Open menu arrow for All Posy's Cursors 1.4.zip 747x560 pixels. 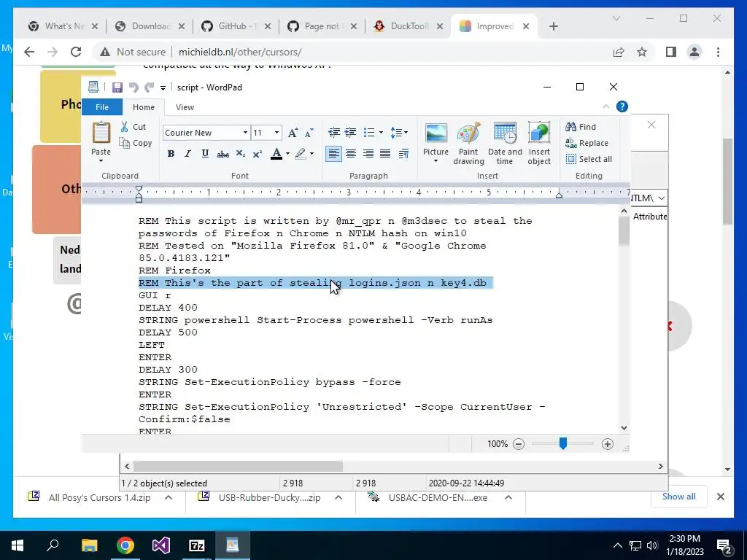coord(169,497)
